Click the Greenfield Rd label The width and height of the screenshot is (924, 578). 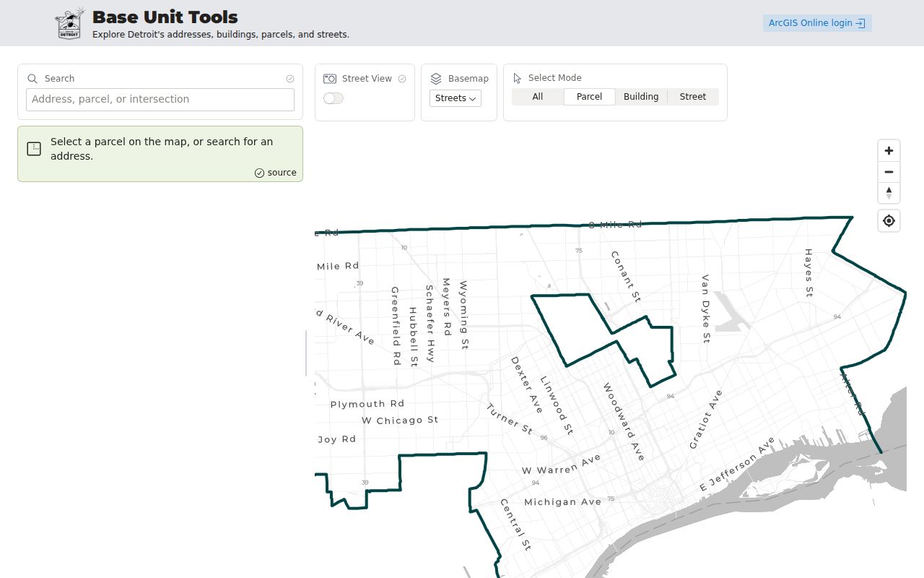coord(396,326)
